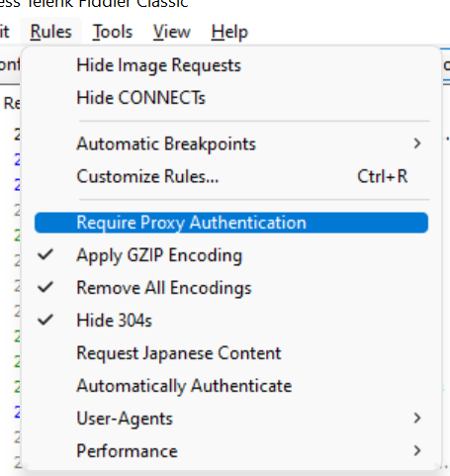Disable Hide 304s option
This screenshot has height=476, width=450.
231,321
